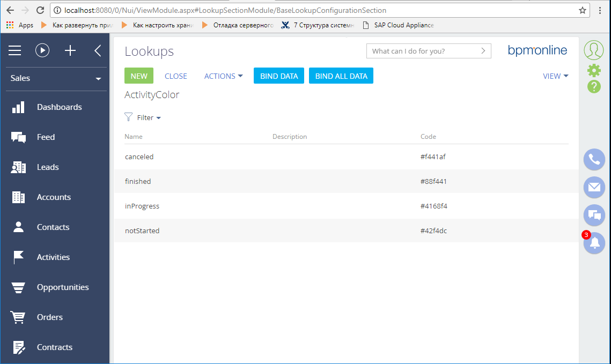Sort by the Code column header
Screen dimensions: 611x364
(x=428, y=137)
